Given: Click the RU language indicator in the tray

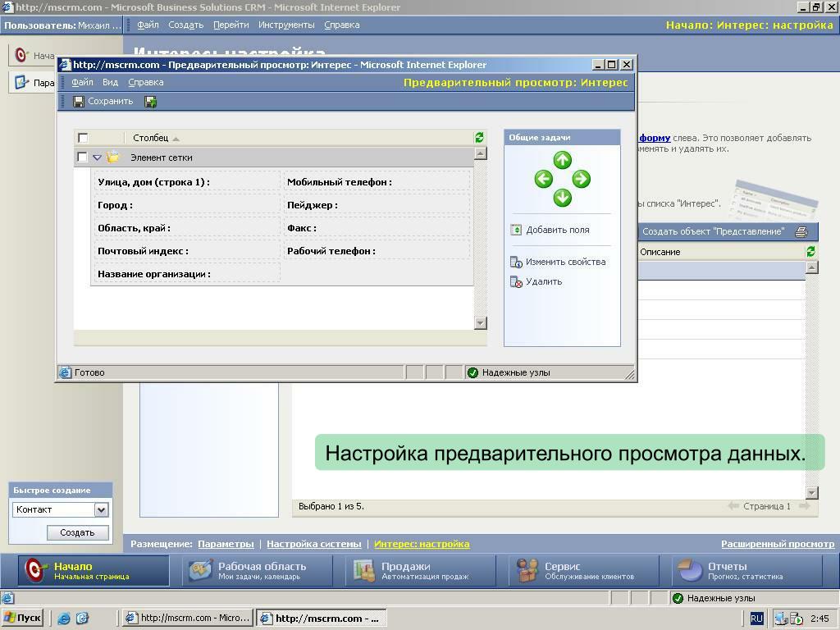Looking at the screenshot, I should point(756,619).
